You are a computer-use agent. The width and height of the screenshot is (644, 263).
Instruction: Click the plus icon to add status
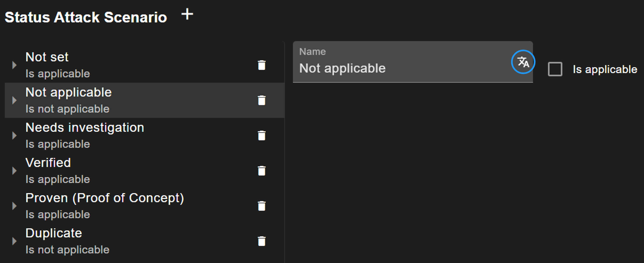pos(187,14)
